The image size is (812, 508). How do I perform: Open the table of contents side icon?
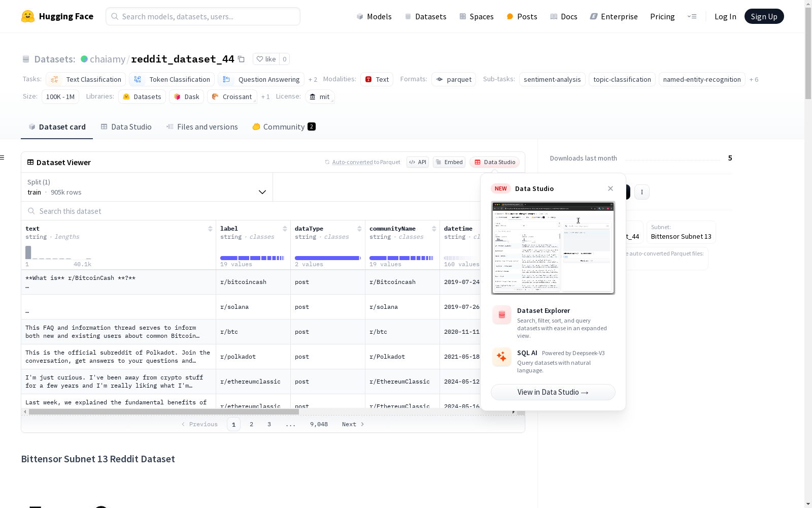point(3,157)
